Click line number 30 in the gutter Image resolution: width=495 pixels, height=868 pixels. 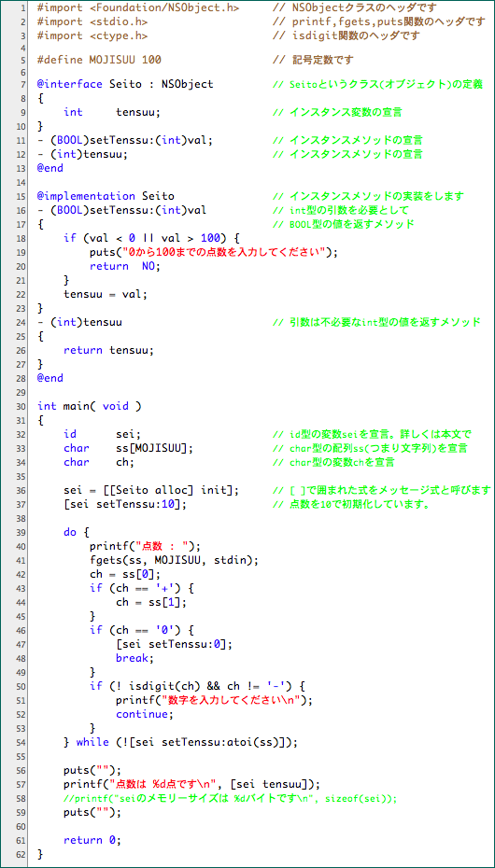pos(20,406)
